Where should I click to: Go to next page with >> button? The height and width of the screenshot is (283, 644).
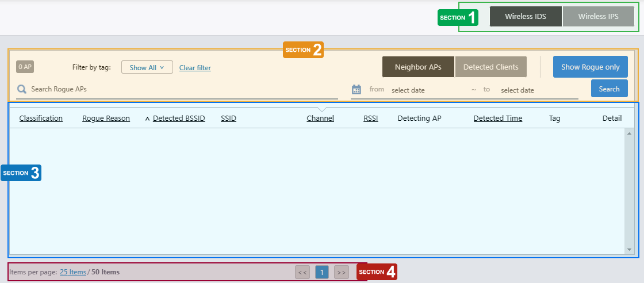[342, 272]
